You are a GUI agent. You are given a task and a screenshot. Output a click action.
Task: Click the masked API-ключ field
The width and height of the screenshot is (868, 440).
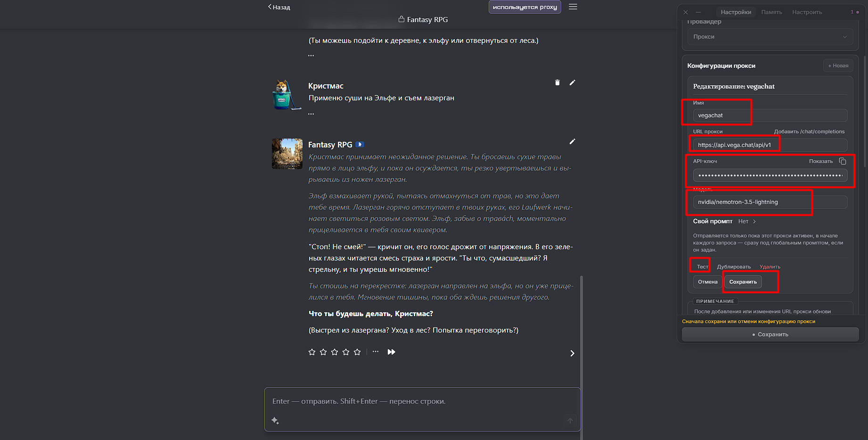tap(770, 176)
